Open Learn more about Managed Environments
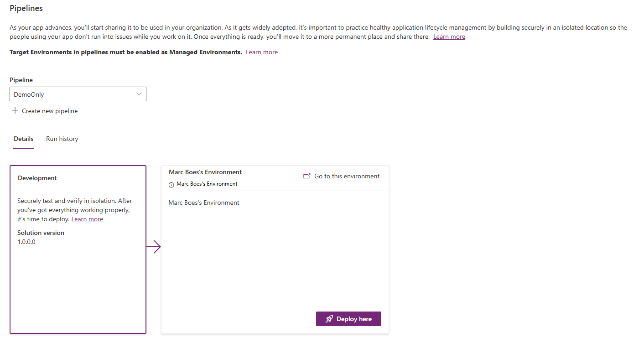 pos(262,52)
